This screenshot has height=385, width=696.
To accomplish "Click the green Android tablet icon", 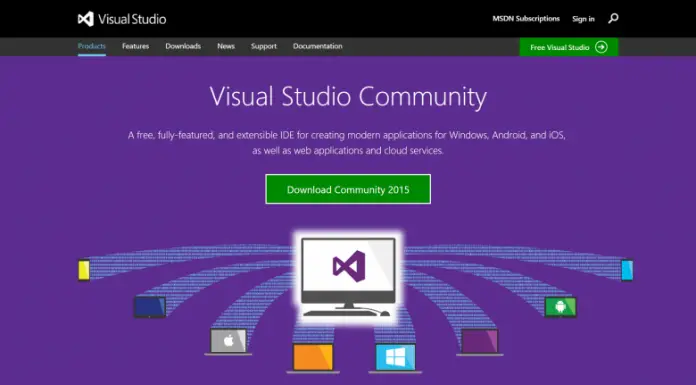I will [561, 307].
